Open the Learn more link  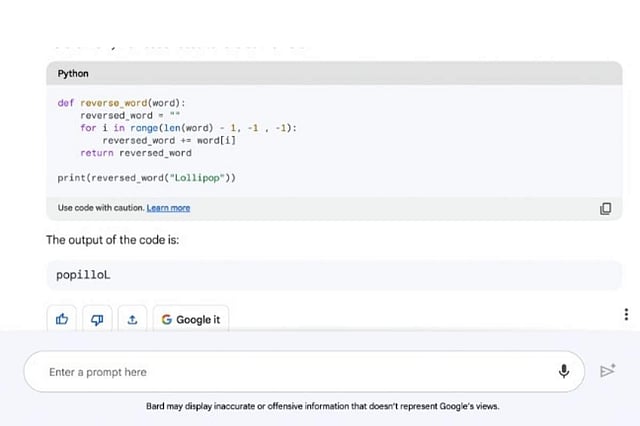(168, 208)
